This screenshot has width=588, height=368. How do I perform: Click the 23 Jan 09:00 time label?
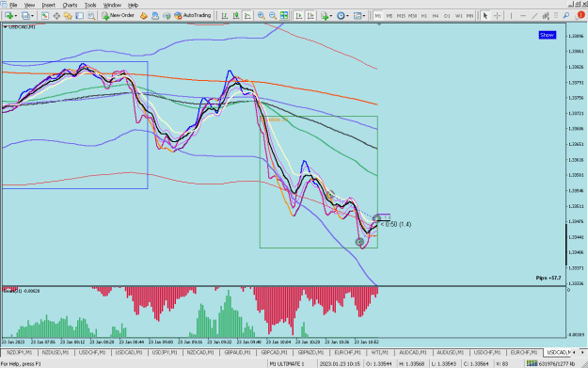coord(161,342)
